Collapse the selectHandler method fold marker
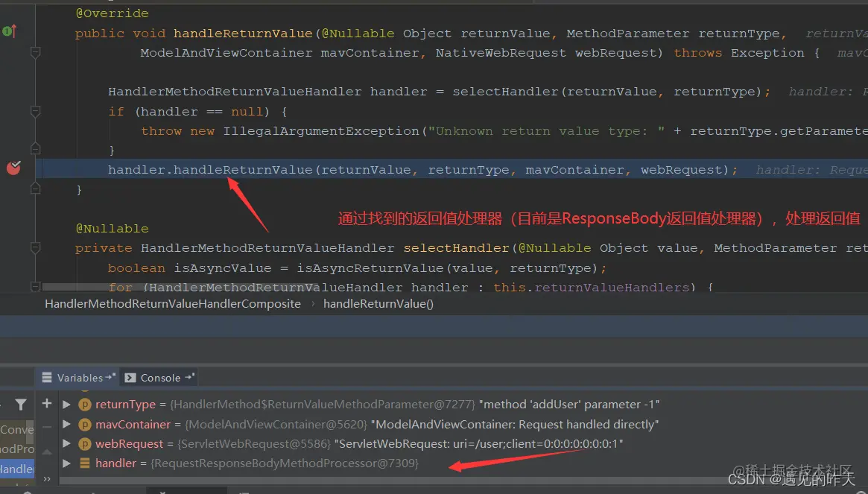868x494 pixels. 36,248
